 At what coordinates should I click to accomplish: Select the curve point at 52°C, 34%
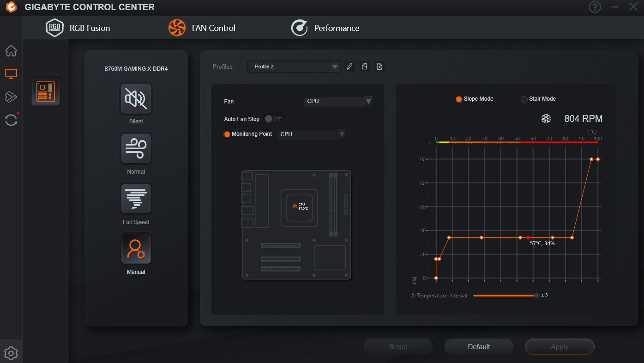click(520, 238)
